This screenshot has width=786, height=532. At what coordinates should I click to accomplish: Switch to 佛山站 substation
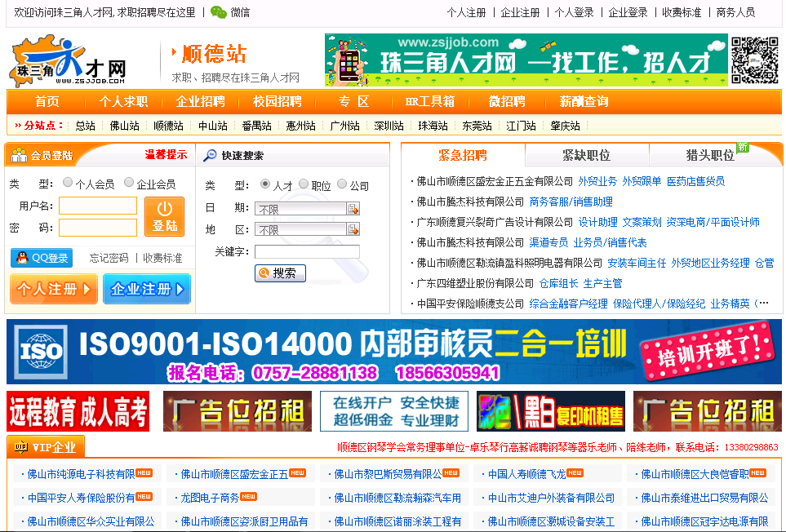[x=124, y=126]
